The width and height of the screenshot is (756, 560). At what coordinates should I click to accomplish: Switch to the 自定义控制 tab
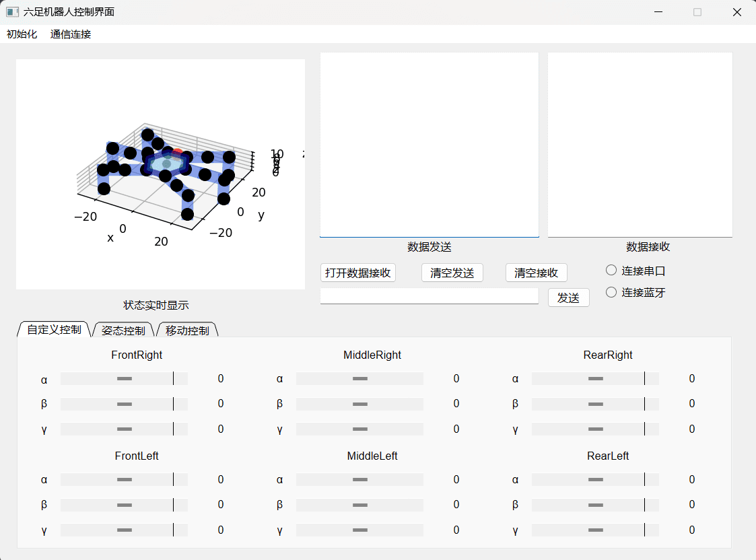point(54,330)
